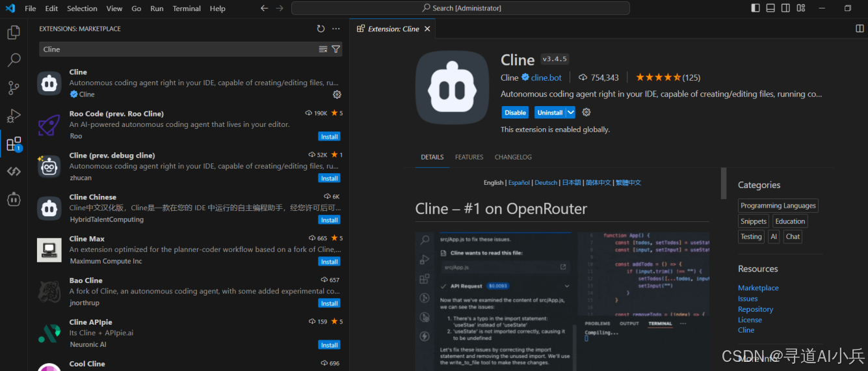Viewport: 868px width, 371px height.
Task: Switch README to Deutsch
Action: coord(546,183)
